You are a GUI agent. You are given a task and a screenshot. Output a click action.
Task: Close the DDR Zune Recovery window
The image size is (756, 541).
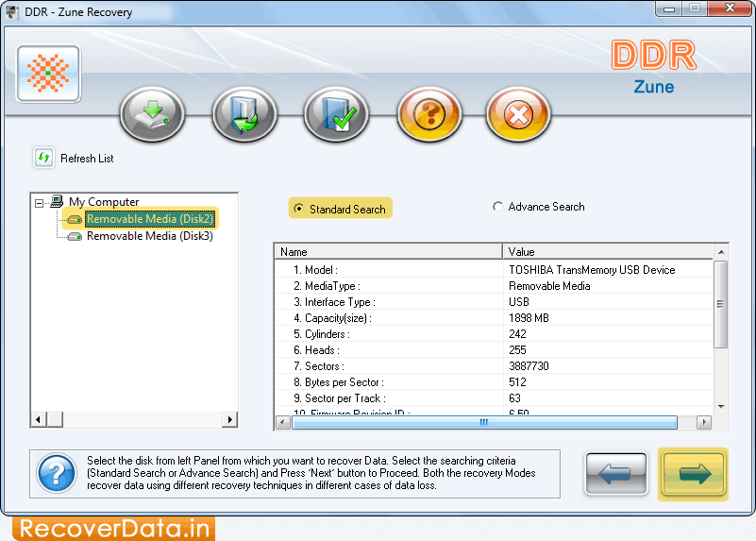(730, 8)
